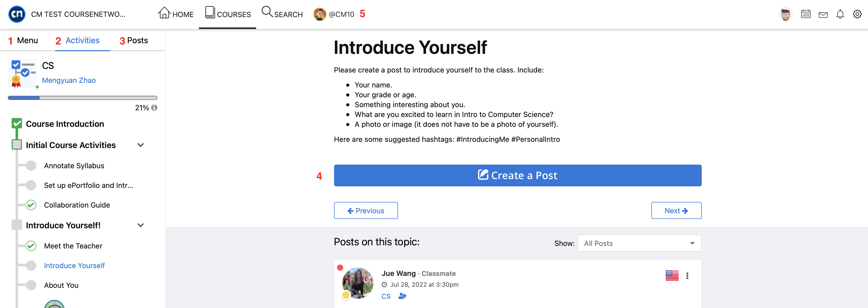Open Jue Wang's name link
Screen dimensions: 868x308
(398, 273)
